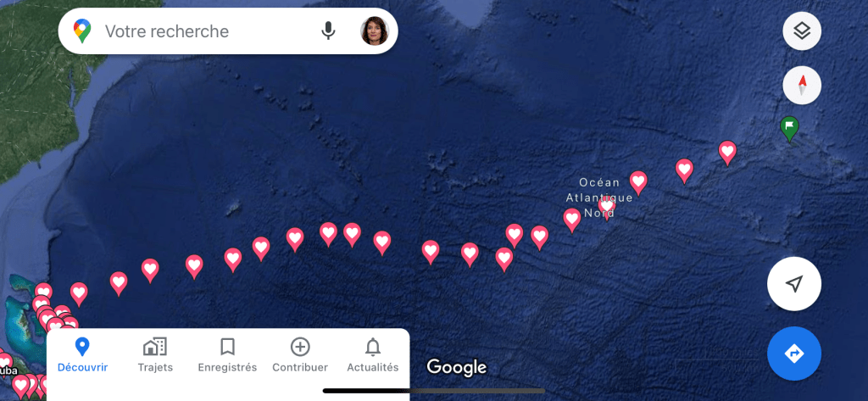Tap the home indicator bar at the bottom
The height and width of the screenshot is (401, 868).
tap(433, 391)
